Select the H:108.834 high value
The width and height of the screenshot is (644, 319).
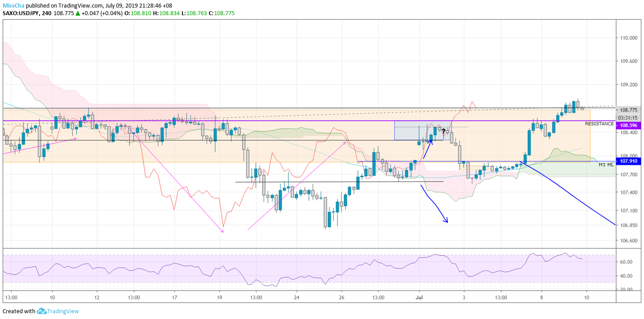click(167, 13)
